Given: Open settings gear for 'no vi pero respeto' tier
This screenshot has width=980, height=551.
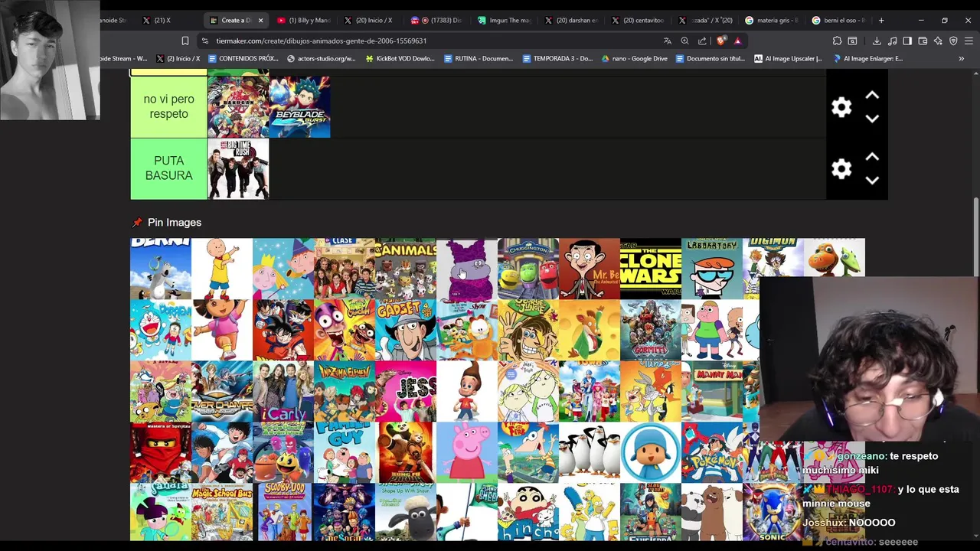Looking at the screenshot, I should coord(841,107).
